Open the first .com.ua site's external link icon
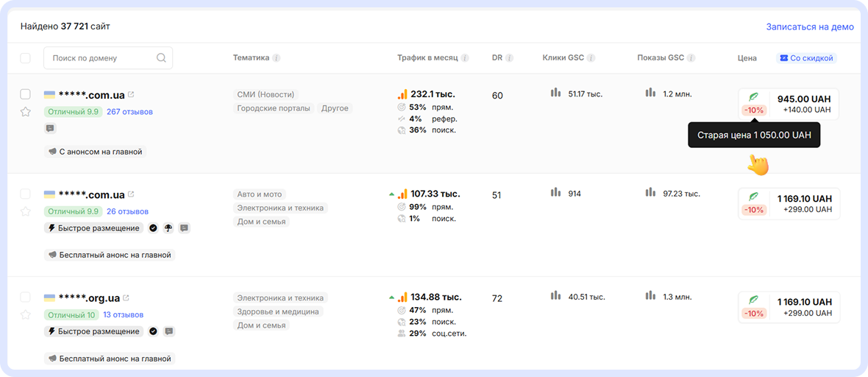Screen dimensions: 868x377 131,94
